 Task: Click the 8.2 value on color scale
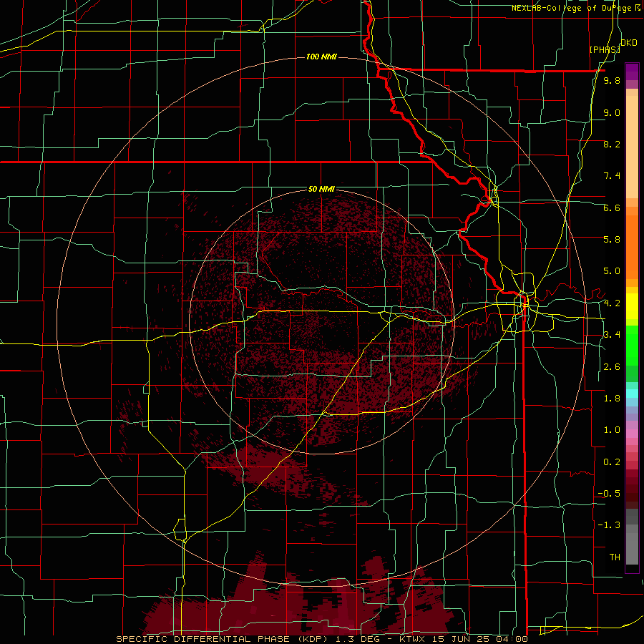click(612, 144)
